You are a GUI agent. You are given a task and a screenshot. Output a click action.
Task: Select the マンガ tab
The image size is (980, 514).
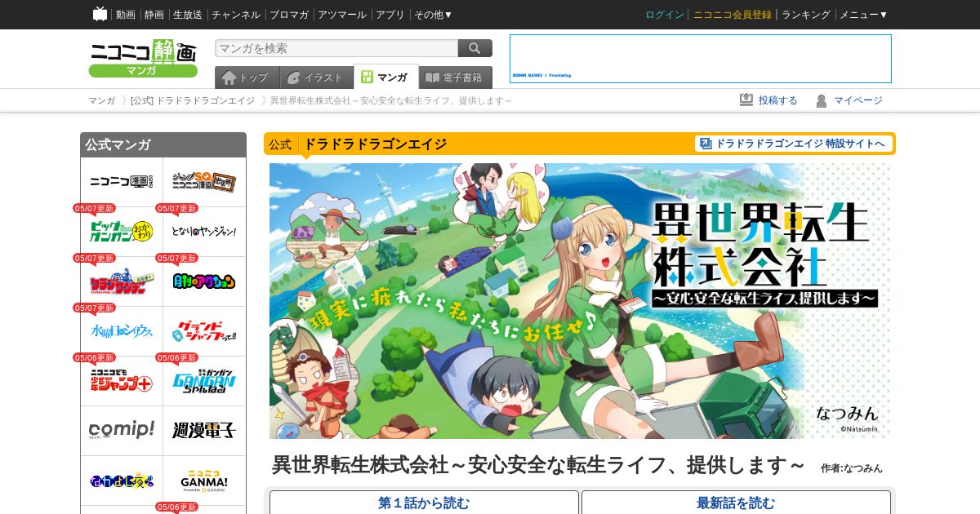pos(385,77)
